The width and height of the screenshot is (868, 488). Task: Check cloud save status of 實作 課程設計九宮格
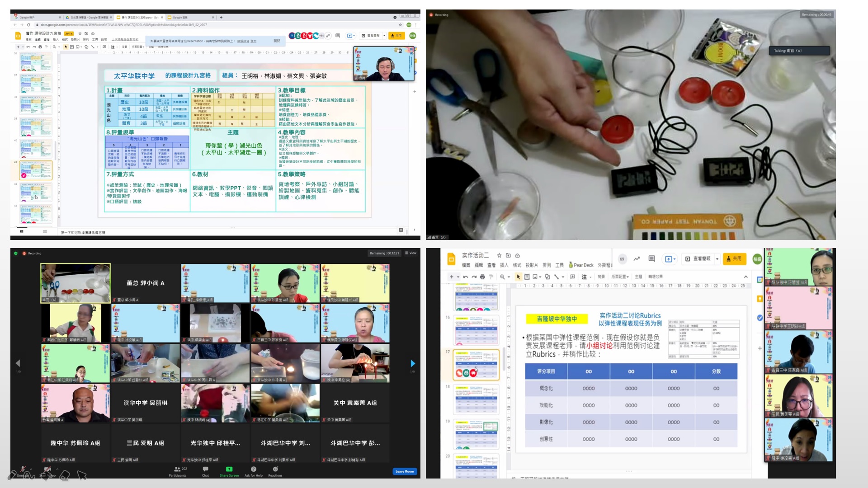[93, 33]
